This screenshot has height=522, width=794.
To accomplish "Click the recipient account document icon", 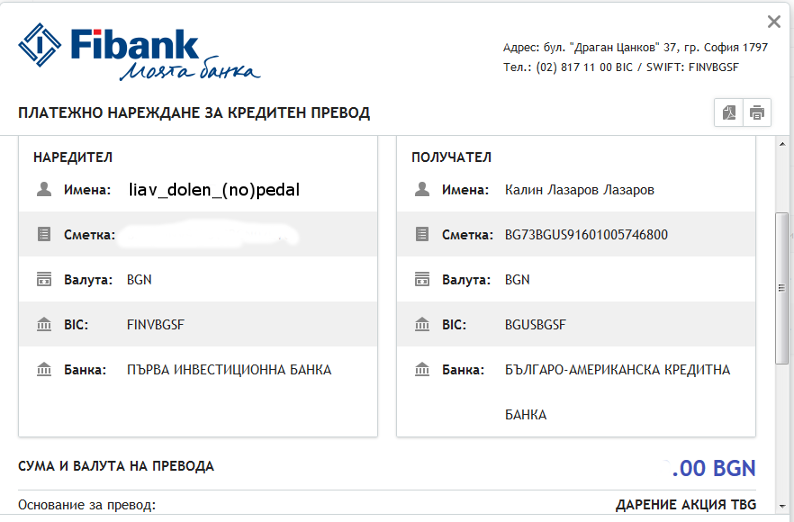I will point(422,235).
